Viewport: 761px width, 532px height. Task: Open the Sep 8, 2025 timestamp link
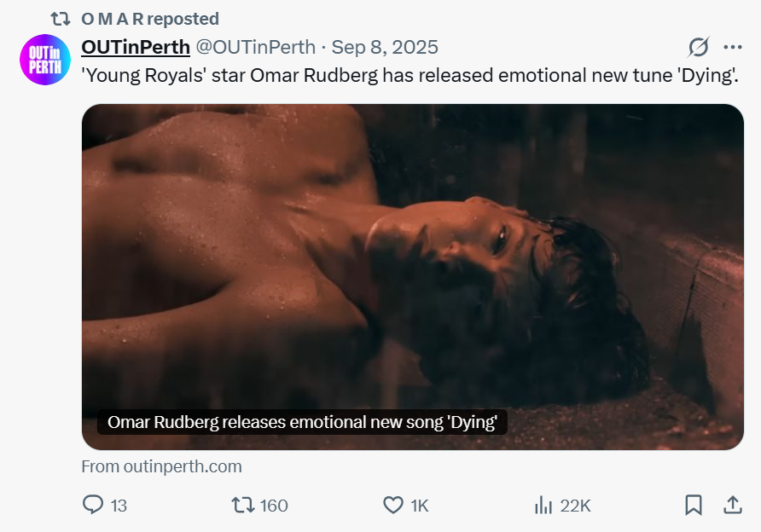point(385,47)
